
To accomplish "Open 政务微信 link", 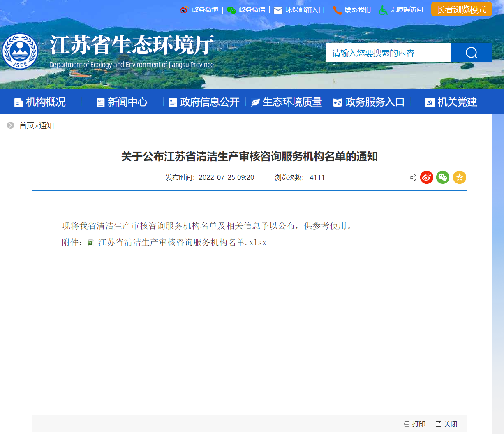I will click(x=252, y=10).
